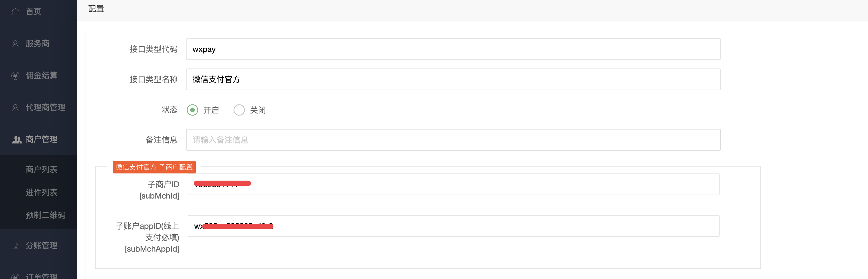Focus the 备注信息 input field
Viewport: 868px width, 279px height.
pos(453,140)
